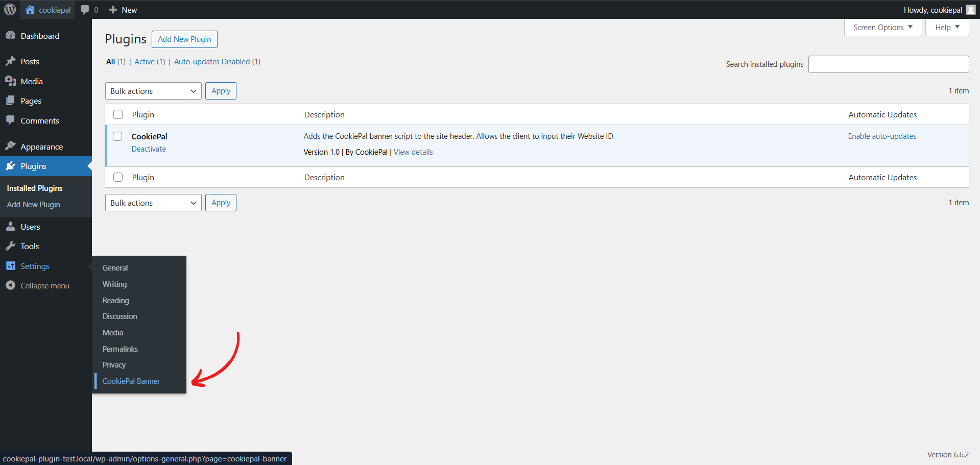This screenshot has width=980, height=465.
Task: Click the WordPress logo in the admin bar
Action: coord(10,9)
